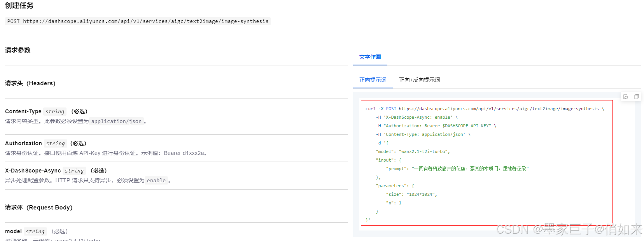
Task: Select the 文字作画 tab
Action: pos(370,57)
